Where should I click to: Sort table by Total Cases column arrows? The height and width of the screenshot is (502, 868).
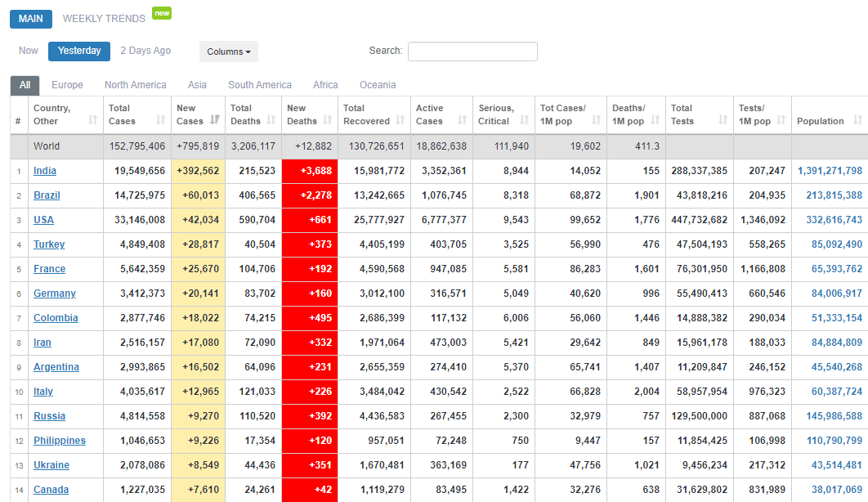tap(161, 120)
